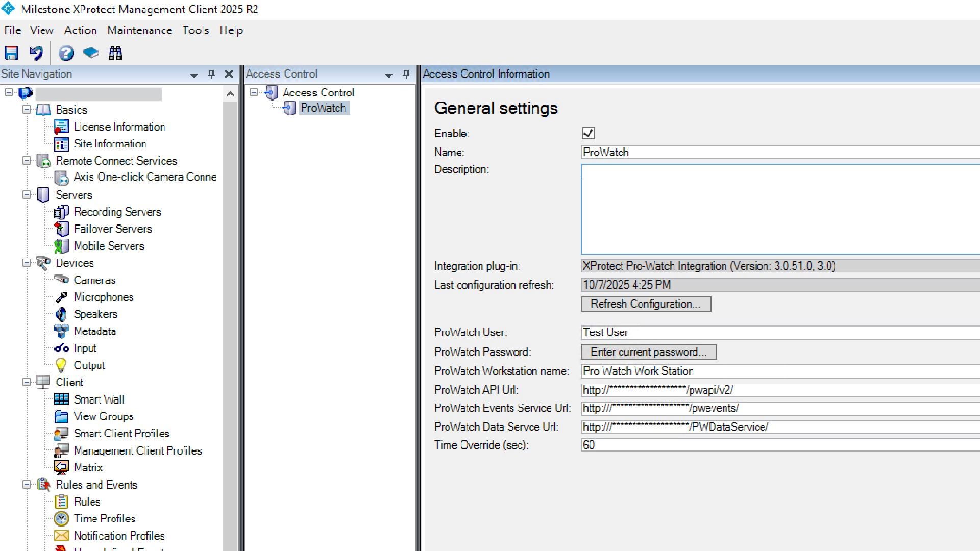Select the Recording Servers icon
The width and height of the screenshot is (980, 551).
61,212
